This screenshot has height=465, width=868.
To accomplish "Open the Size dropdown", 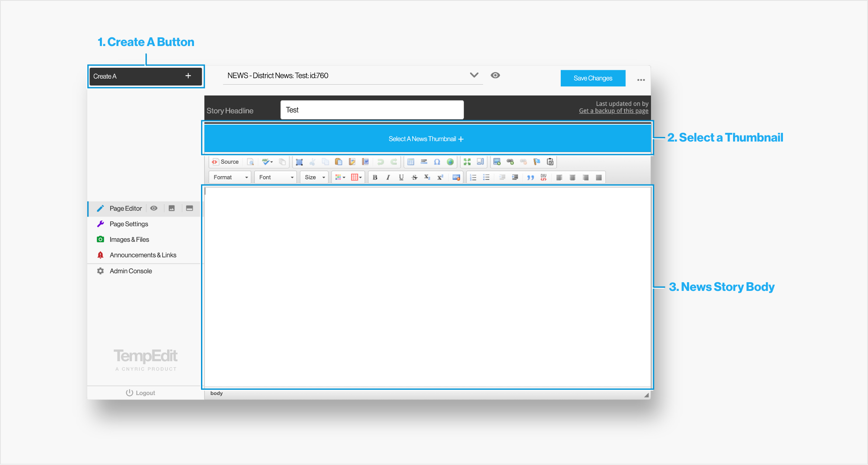I will click(x=315, y=178).
